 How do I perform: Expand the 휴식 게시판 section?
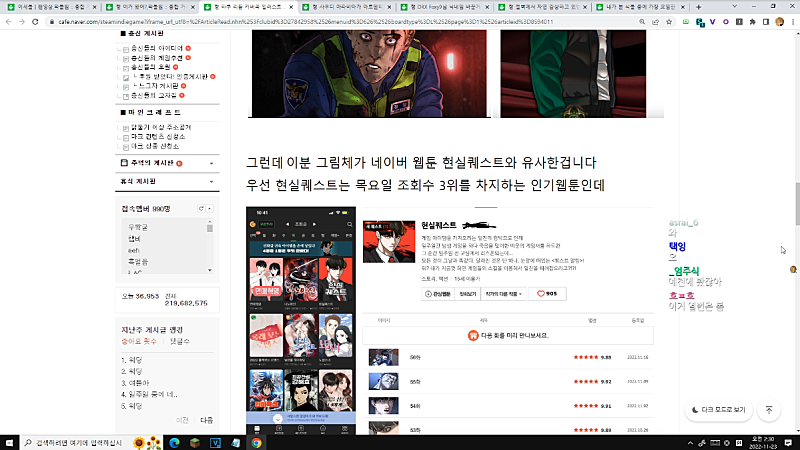(211, 182)
